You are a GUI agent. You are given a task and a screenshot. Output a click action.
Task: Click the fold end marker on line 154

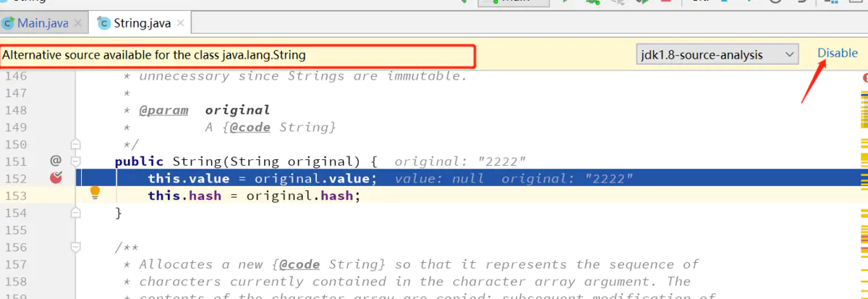76,213
